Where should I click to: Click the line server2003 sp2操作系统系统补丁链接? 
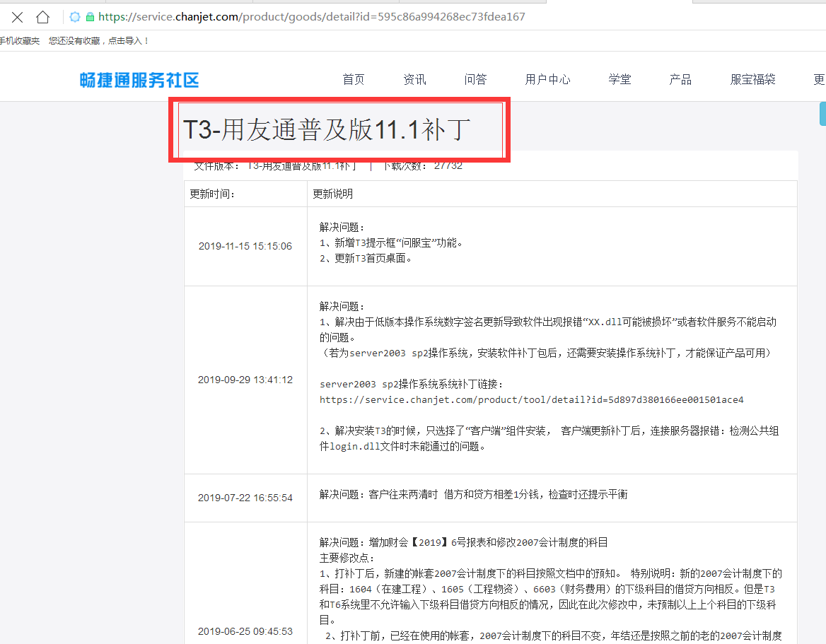pyautogui.click(x=412, y=385)
